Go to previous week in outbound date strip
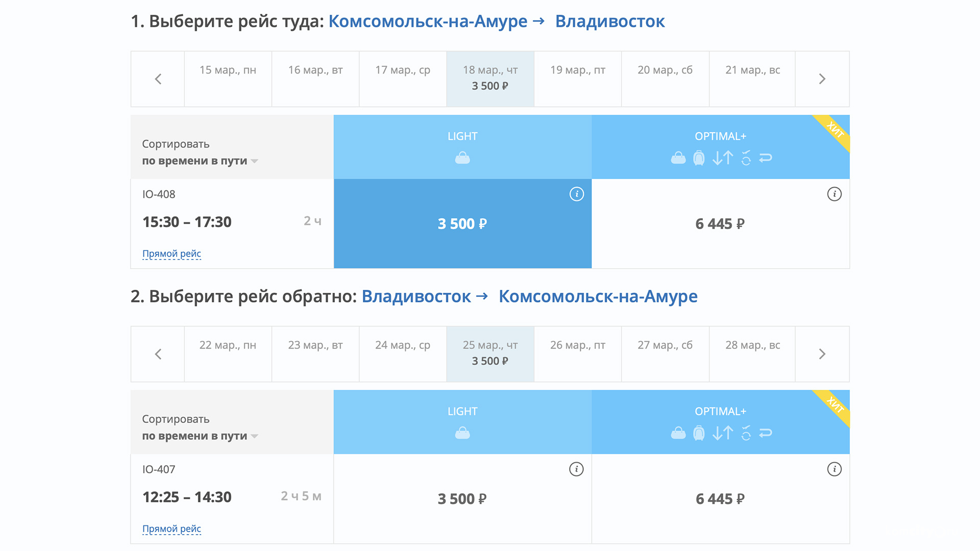Image resolution: width=980 pixels, height=551 pixels. [x=158, y=79]
